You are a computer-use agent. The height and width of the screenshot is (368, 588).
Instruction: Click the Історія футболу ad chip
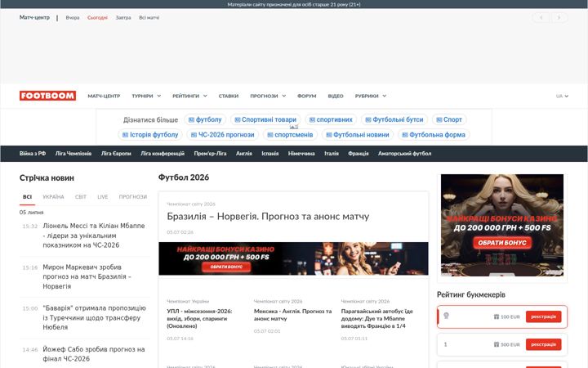[x=150, y=134]
